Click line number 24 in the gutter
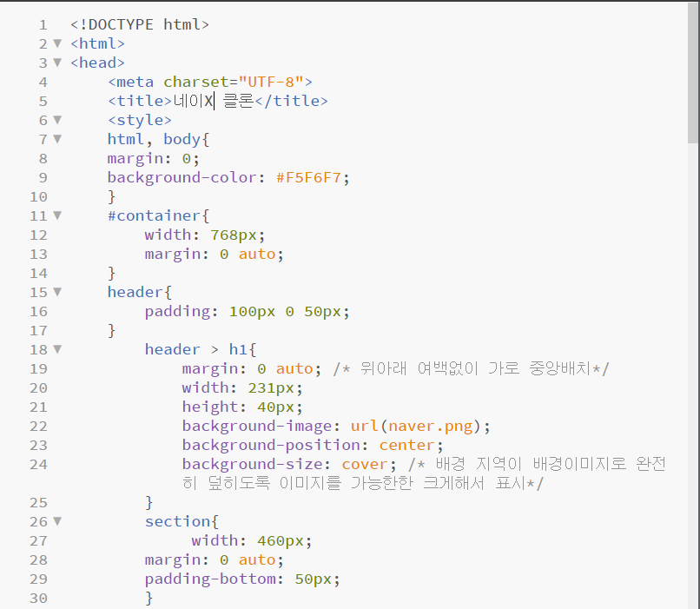 [x=38, y=464]
